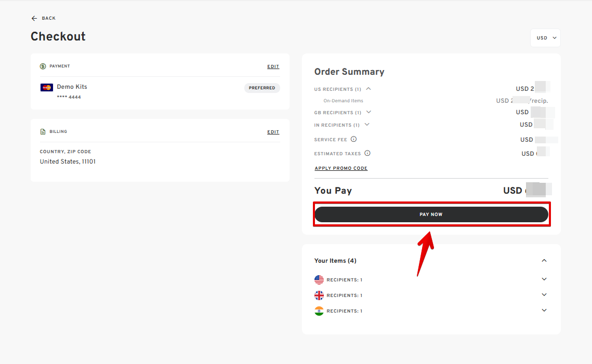Expand the IN Recipients section
The height and width of the screenshot is (364, 592).
click(x=367, y=125)
